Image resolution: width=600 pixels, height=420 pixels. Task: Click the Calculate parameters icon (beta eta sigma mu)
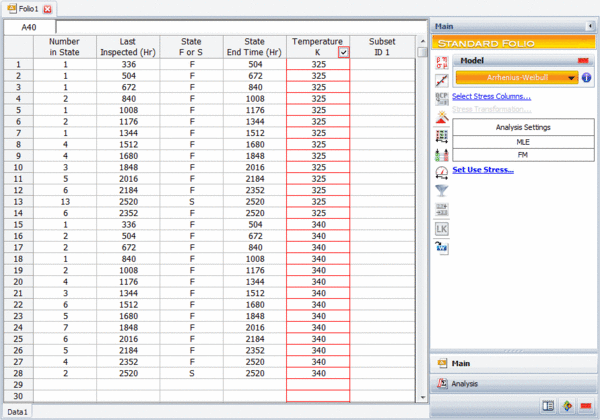point(442,62)
